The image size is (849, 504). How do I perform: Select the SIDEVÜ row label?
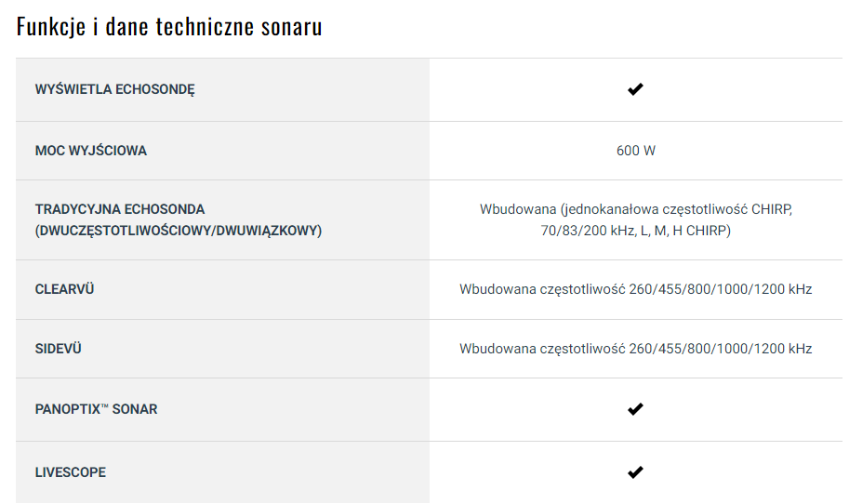(x=59, y=349)
